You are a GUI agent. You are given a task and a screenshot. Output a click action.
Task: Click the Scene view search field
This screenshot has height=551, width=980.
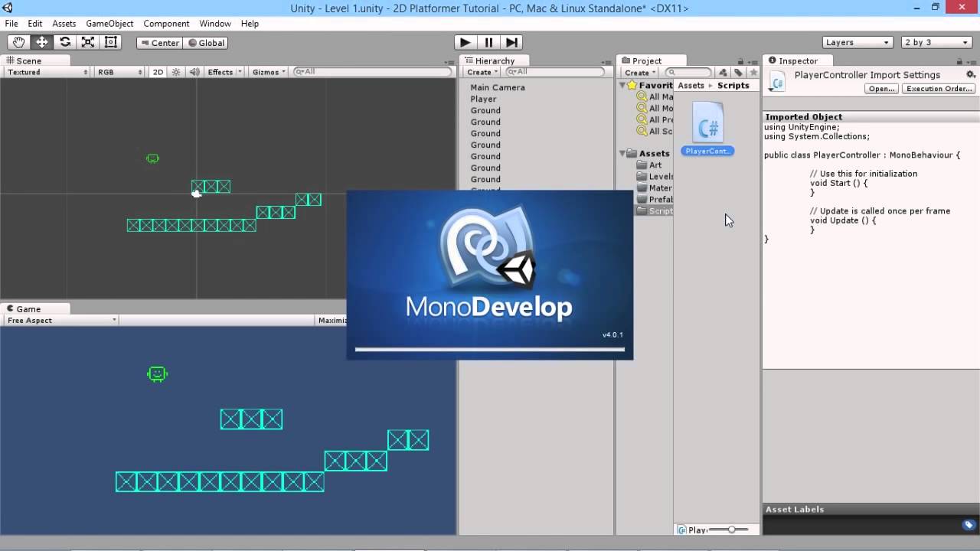point(372,72)
